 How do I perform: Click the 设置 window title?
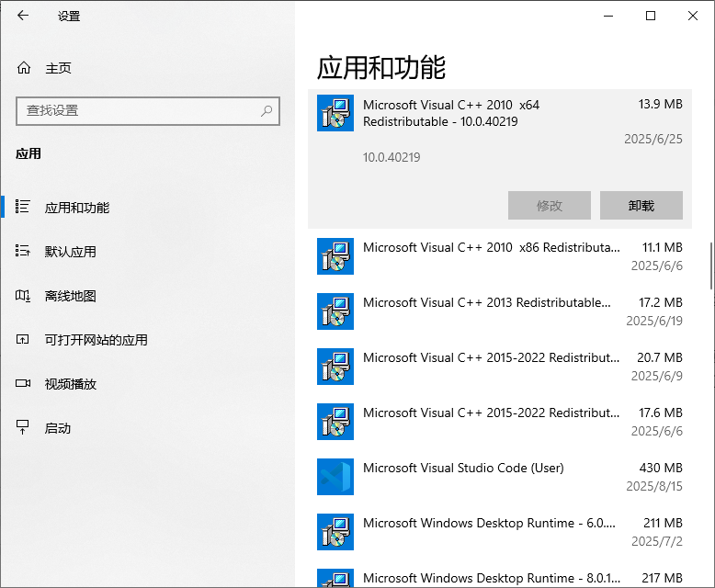69,17
